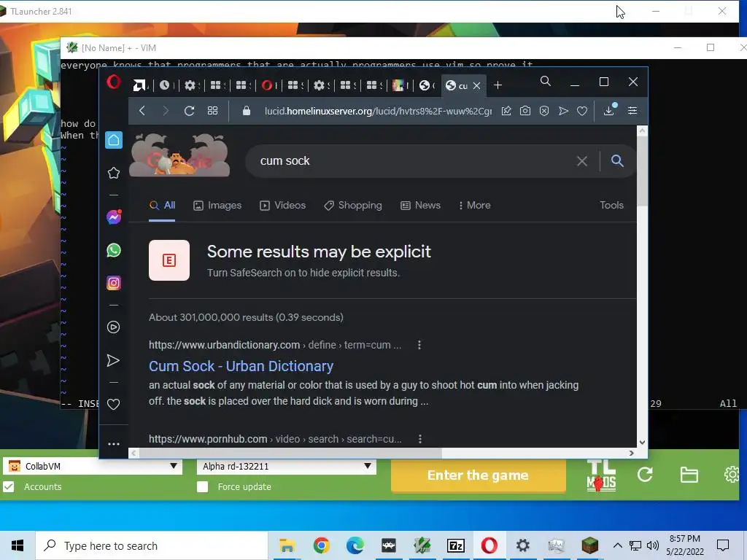Clear the Google search box text
Screen dimensions: 747x560
[581, 161]
